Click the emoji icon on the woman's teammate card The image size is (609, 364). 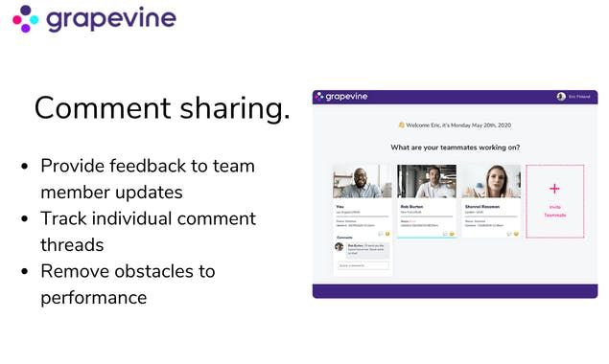[x=516, y=234]
